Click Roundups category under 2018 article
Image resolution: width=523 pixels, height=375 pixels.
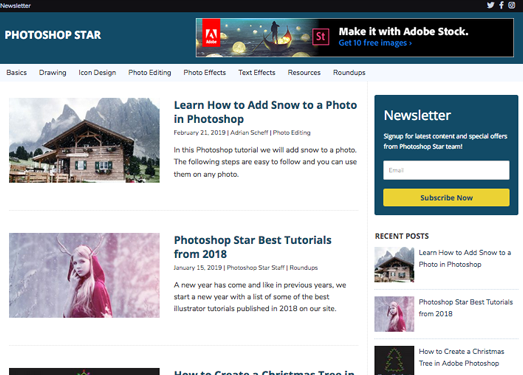pos(304,268)
